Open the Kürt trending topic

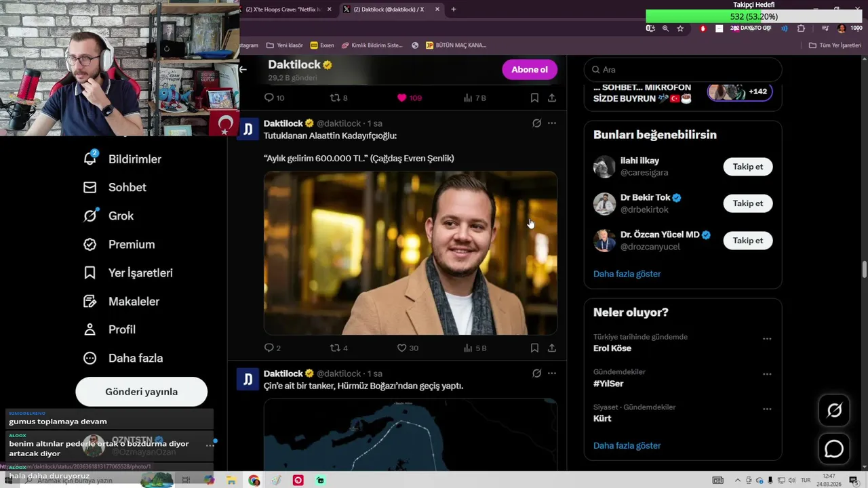tap(602, 419)
